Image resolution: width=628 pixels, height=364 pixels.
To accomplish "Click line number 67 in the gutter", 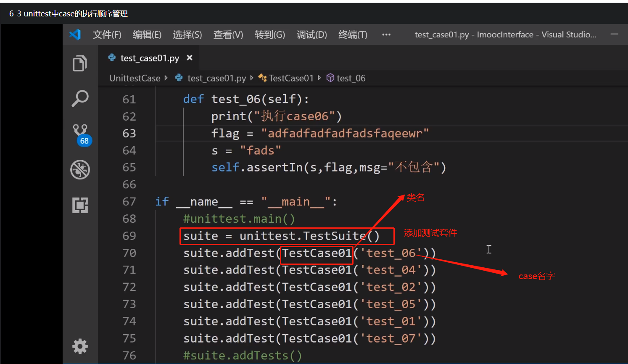I will [x=129, y=202].
